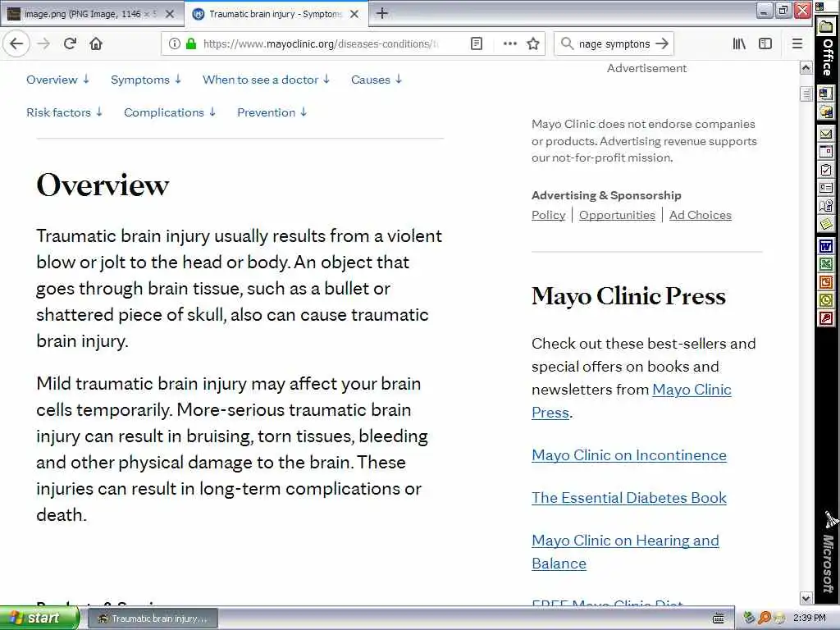This screenshot has width=840, height=630.
Task: Click the taskbar on-screen keyboard icon
Action: pyautogui.click(x=719, y=619)
